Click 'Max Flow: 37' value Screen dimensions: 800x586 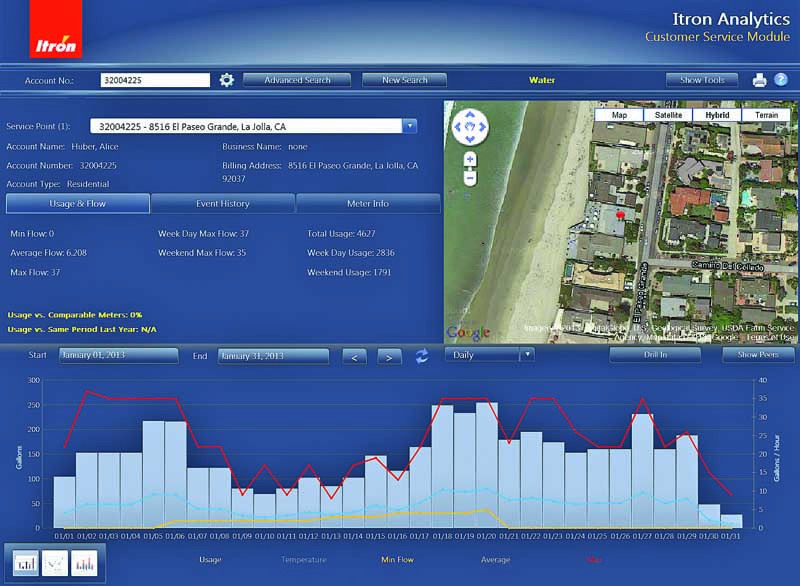[x=35, y=272]
